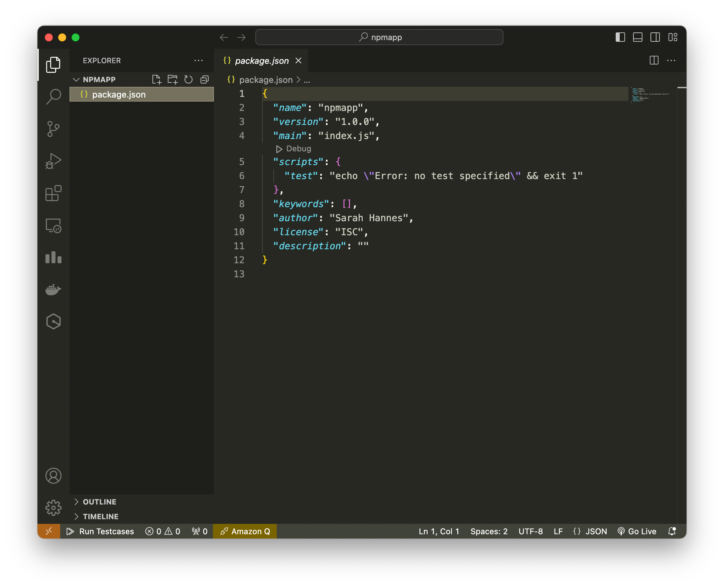Select package.json in Explorer tree
Screen dimensions: 724x588
(x=142, y=95)
